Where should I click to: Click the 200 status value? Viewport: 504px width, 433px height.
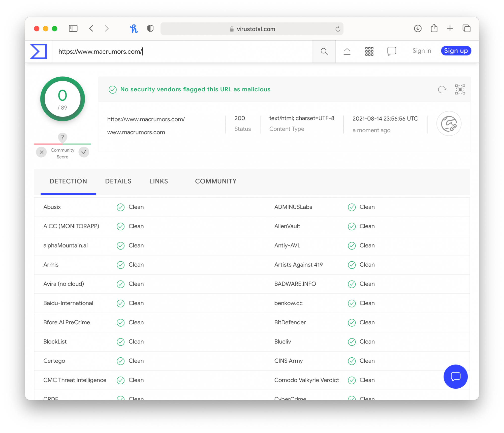pos(240,118)
